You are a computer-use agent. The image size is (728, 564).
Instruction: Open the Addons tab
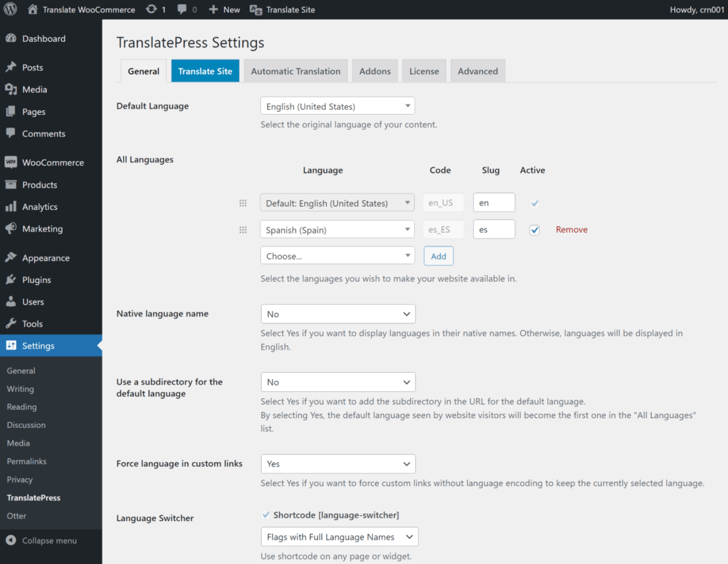pyautogui.click(x=374, y=70)
